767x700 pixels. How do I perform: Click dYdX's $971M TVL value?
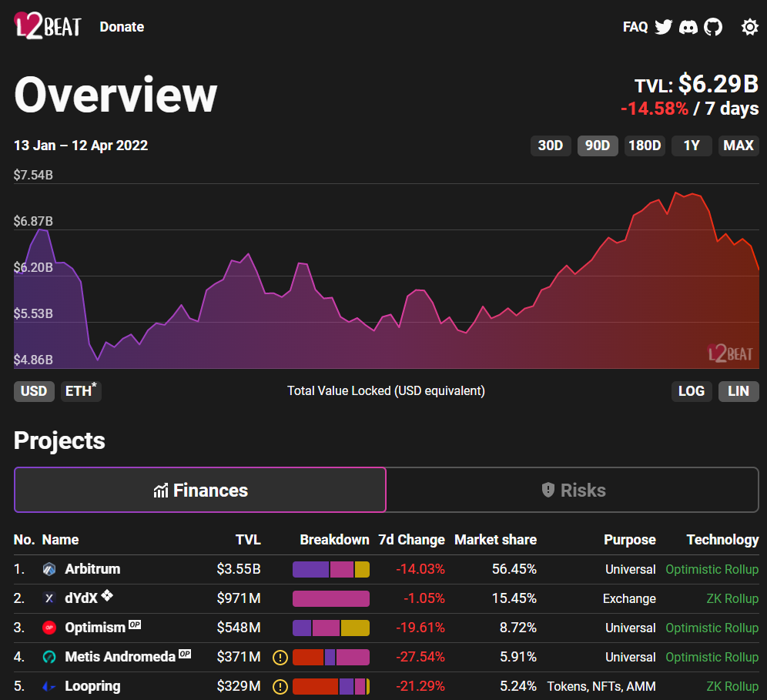[239, 598]
